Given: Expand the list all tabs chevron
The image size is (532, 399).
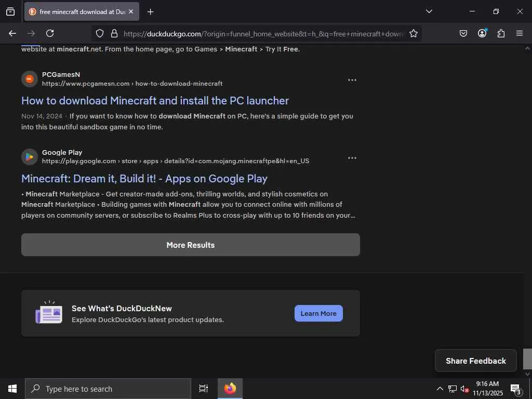Looking at the screenshot, I should point(429,11).
